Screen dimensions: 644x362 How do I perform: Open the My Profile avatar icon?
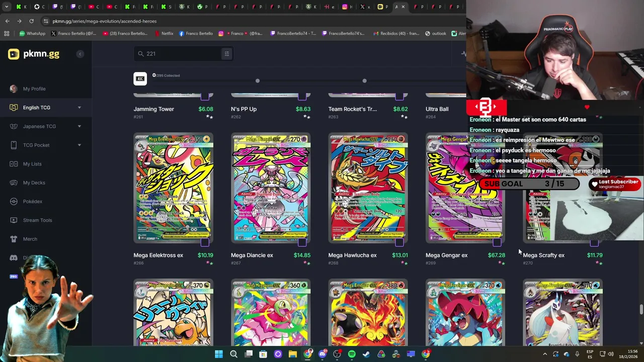click(x=14, y=88)
